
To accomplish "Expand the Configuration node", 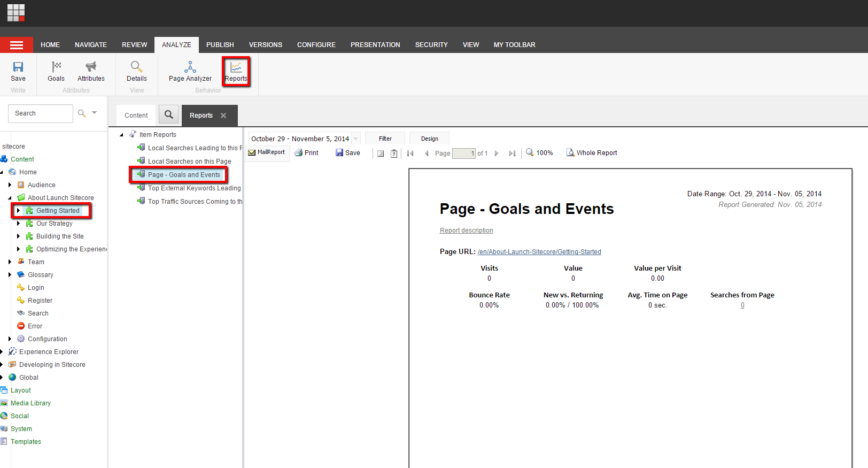I will point(10,339).
